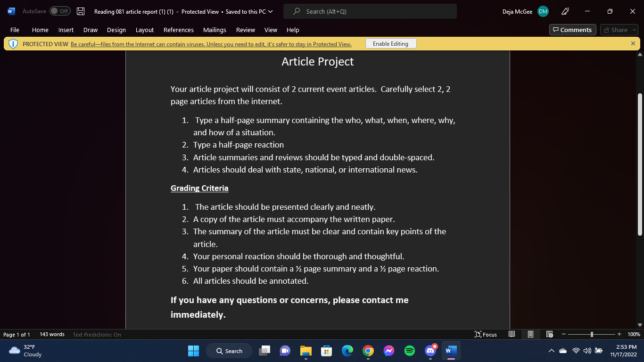644x362 pixels.
Task: Open the pen 'coming soon' feature icon
Action: pos(566,11)
